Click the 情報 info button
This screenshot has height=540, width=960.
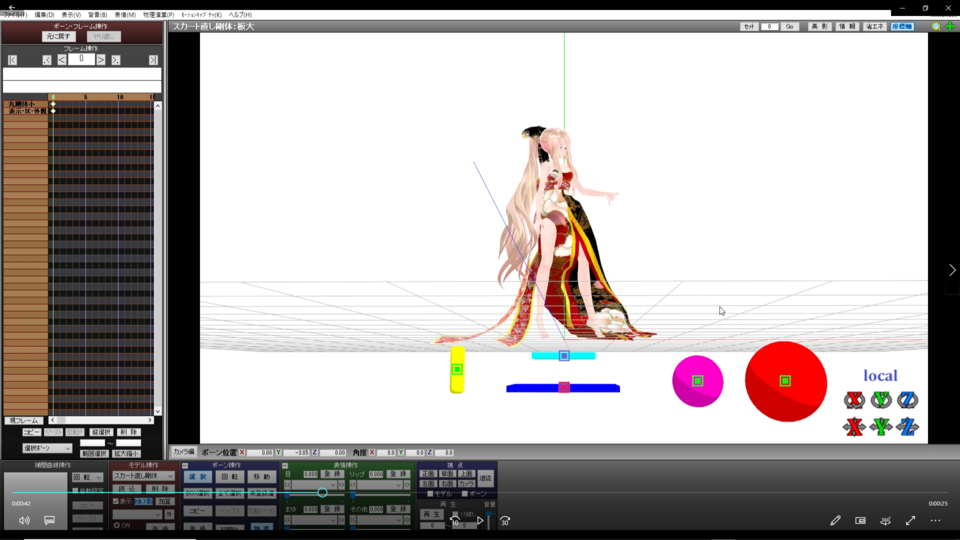846,27
